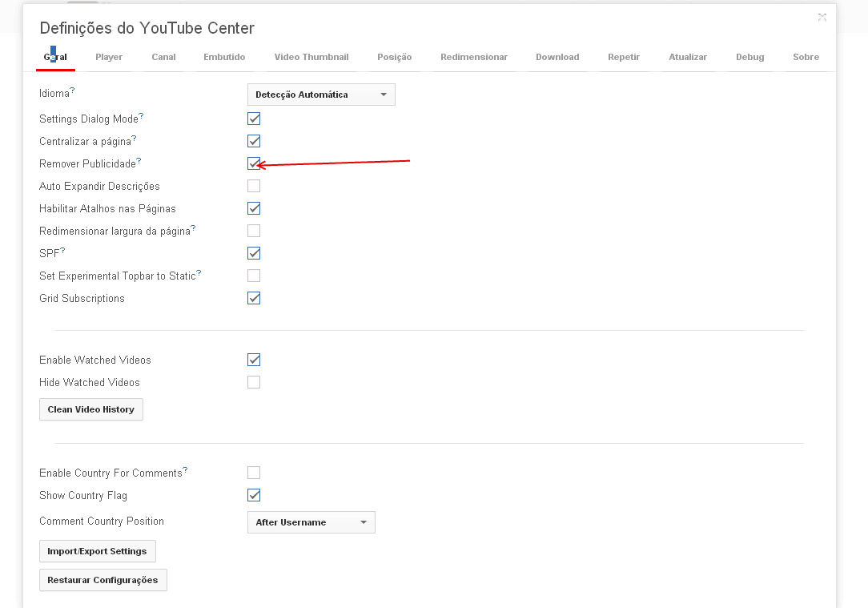Enable Redimensionar largura da página
This screenshot has width=868, height=608.
pyautogui.click(x=254, y=231)
